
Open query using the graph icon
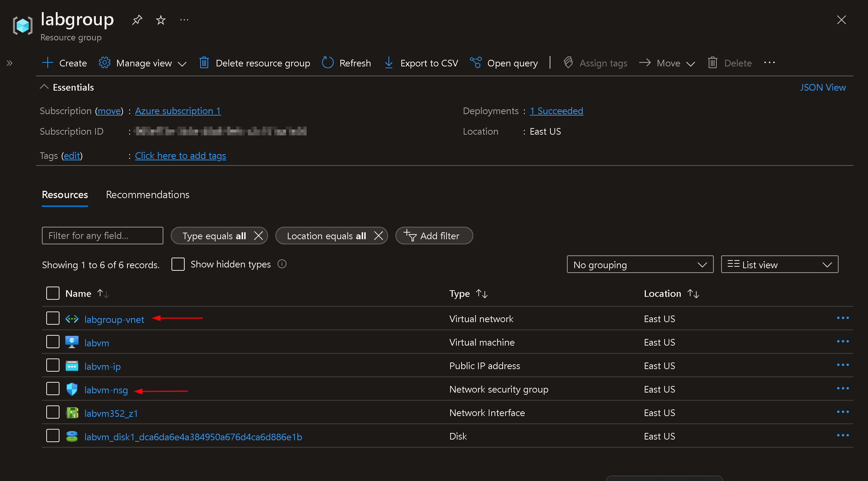476,63
